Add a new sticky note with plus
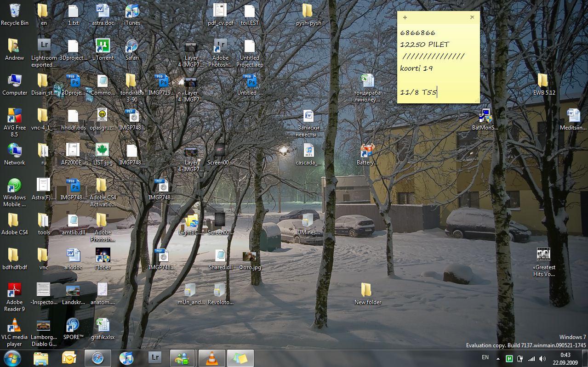Viewport: 588px width, 367px height. pos(405,17)
